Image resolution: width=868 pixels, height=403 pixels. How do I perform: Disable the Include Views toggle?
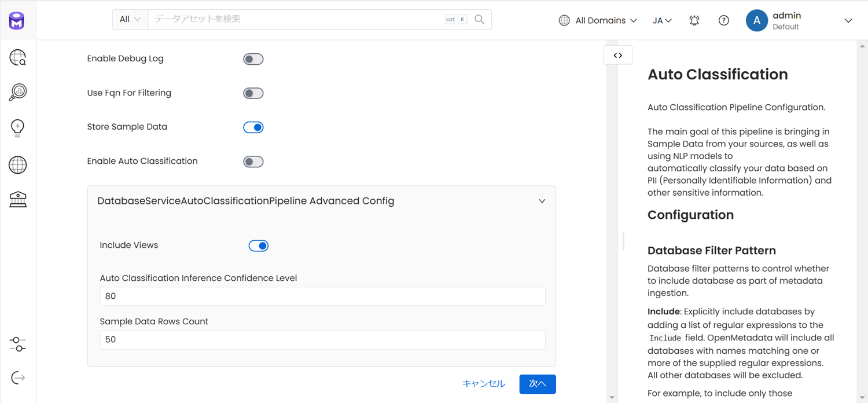coord(258,246)
